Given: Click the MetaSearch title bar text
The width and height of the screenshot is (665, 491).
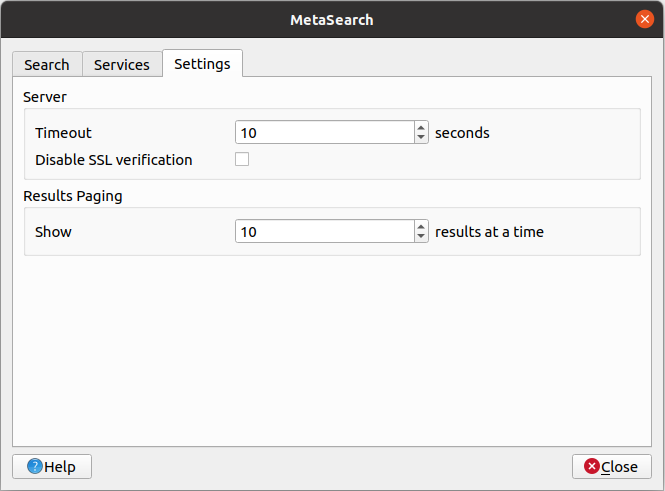Looking at the screenshot, I should [x=332, y=19].
